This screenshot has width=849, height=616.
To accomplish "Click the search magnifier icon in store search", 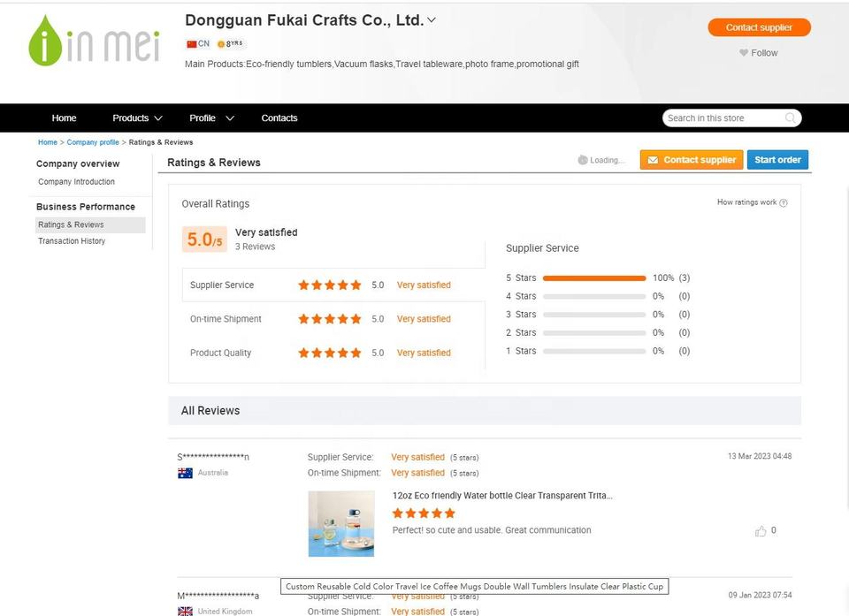I will 790,118.
